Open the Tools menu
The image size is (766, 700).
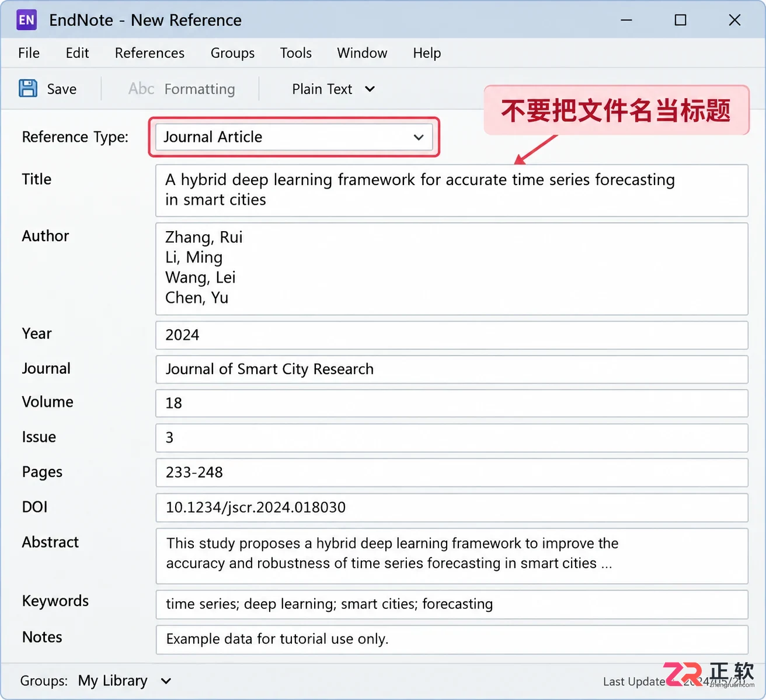(x=296, y=53)
